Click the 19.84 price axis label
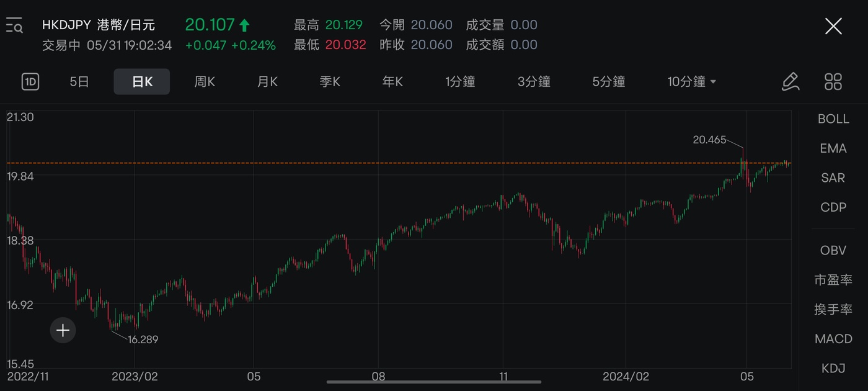 click(x=20, y=176)
